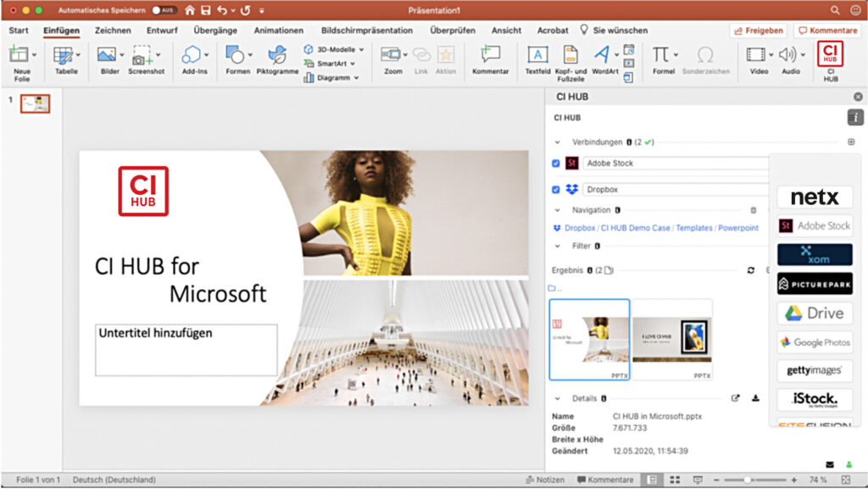Select the Google Drive connector
This screenshot has width=868, height=489.
[x=815, y=313]
